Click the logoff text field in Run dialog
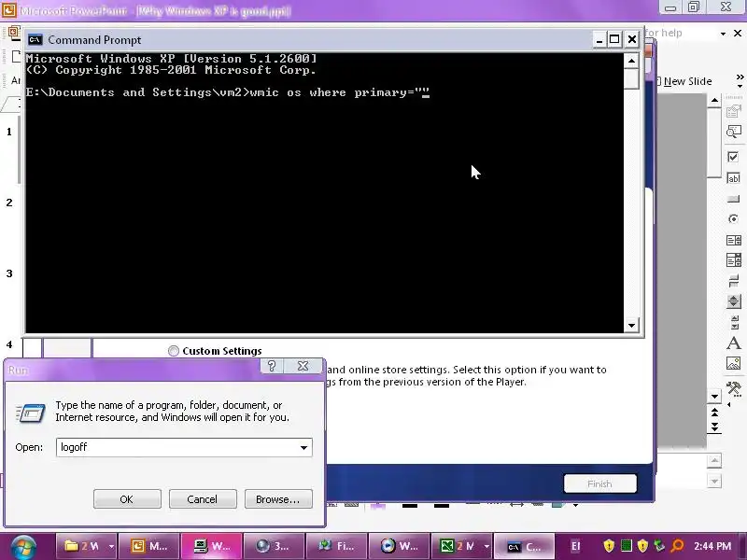Screen dimensions: 747x560 point(176,447)
